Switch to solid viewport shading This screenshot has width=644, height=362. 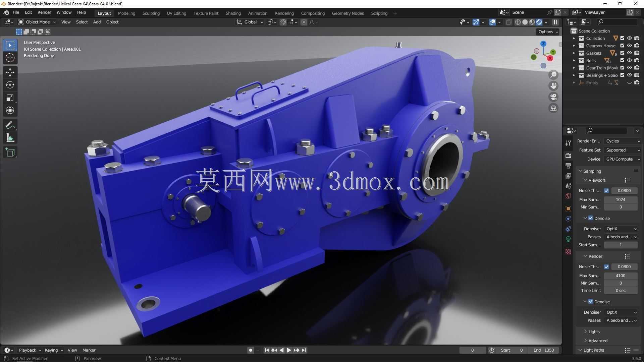(x=525, y=22)
